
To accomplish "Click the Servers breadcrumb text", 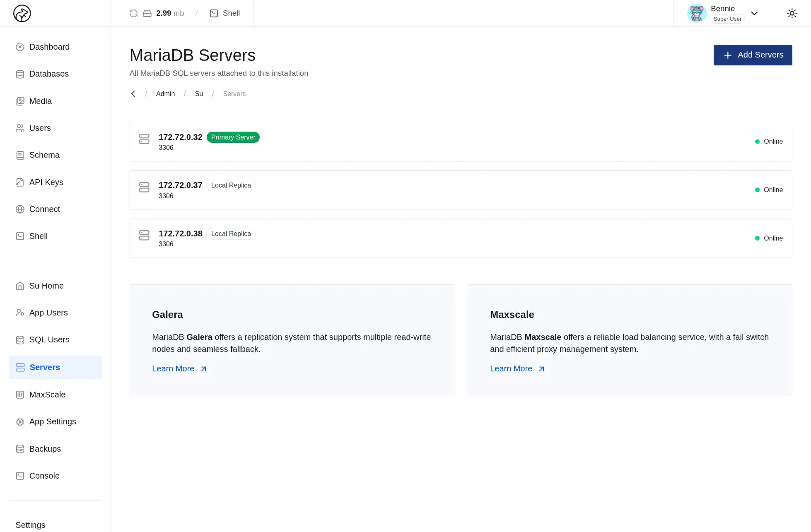I will (234, 94).
